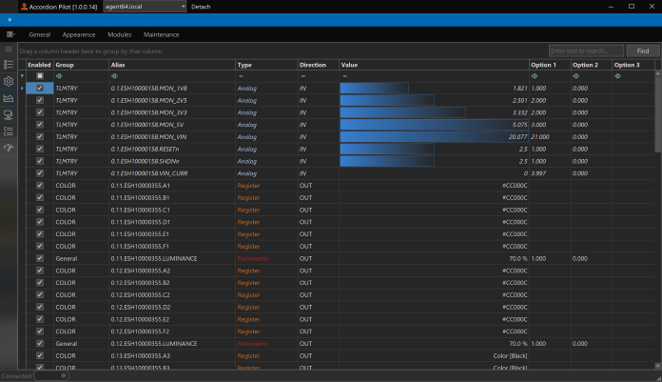Click the vertical scrollbar thumb
The width and height of the screenshot is (662, 382).
coord(658,114)
